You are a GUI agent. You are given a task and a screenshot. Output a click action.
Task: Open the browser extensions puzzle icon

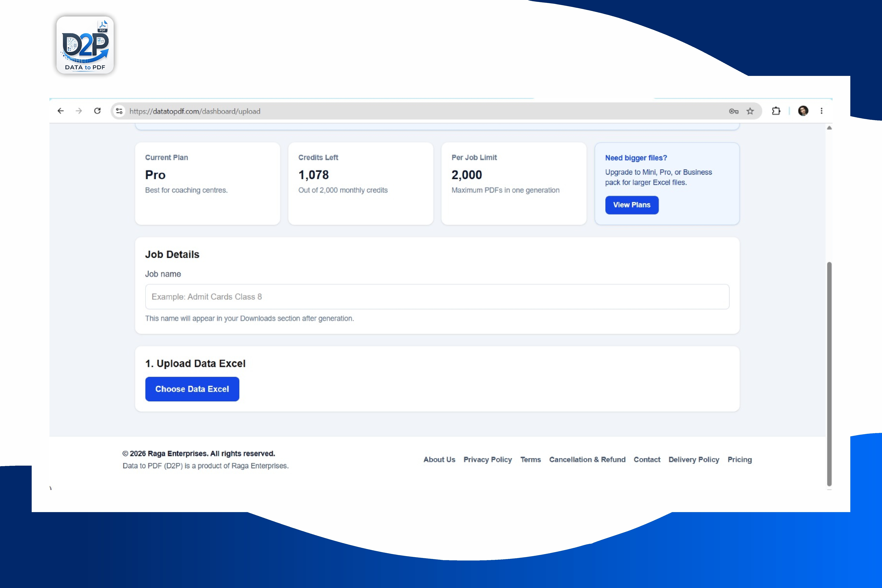pyautogui.click(x=776, y=111)
